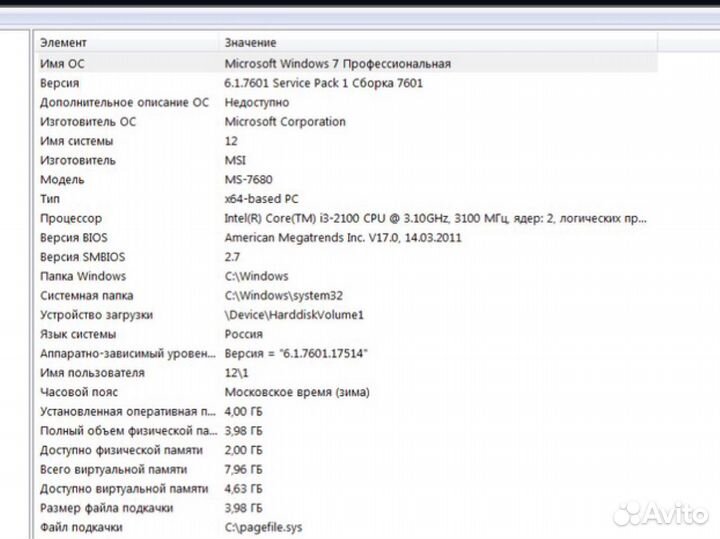Select the "Дополнительное описание ОС" row

tap(346, 102)
